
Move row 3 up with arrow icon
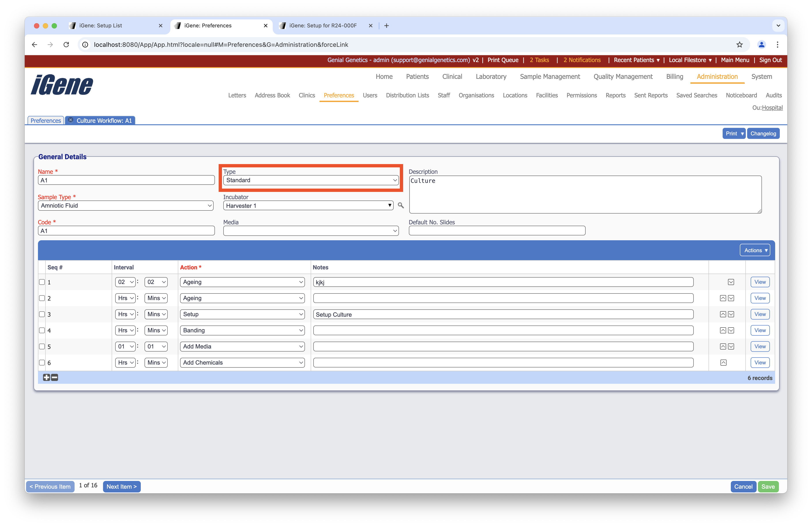(x=723, y=314)
